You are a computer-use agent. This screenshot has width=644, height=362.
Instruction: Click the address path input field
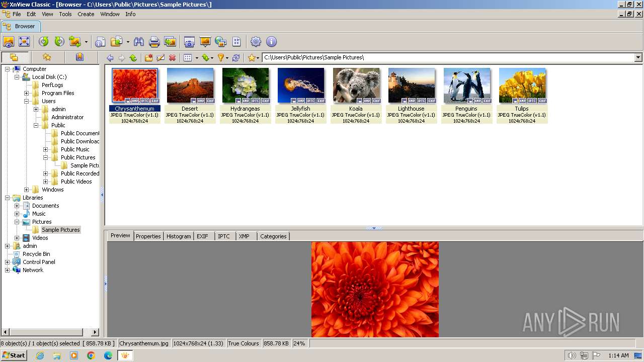coord(448,57)
